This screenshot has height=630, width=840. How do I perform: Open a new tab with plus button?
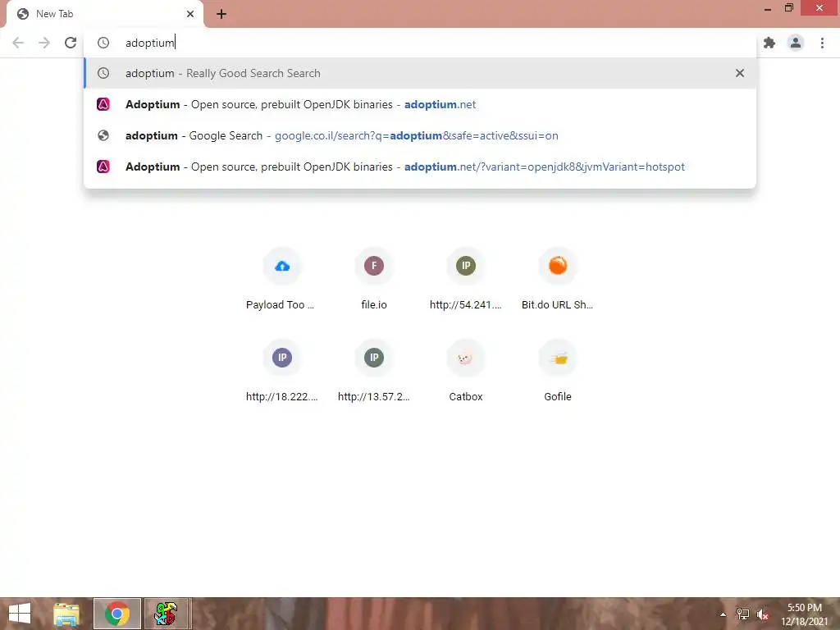click(221, 15)
